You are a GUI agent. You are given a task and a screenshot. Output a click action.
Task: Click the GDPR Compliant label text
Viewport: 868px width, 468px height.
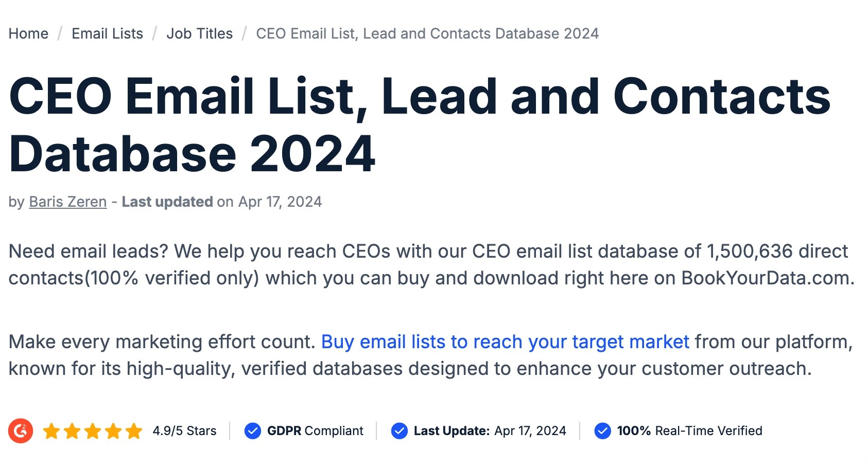316,431
